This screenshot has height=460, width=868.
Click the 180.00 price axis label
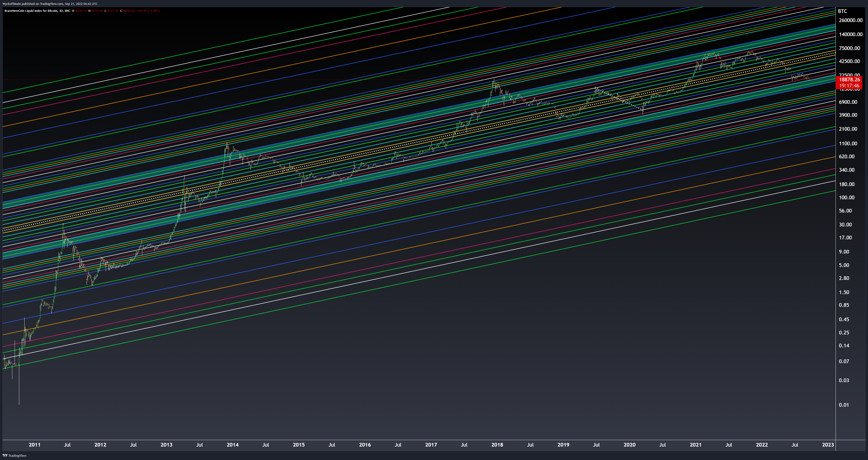tap(846, 184)
